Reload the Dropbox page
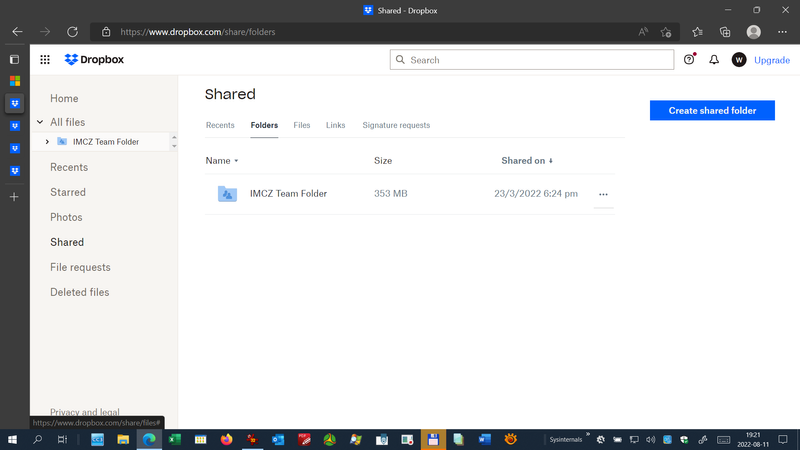The height and width of the screenshot is (450, 800). coord(72,32)
